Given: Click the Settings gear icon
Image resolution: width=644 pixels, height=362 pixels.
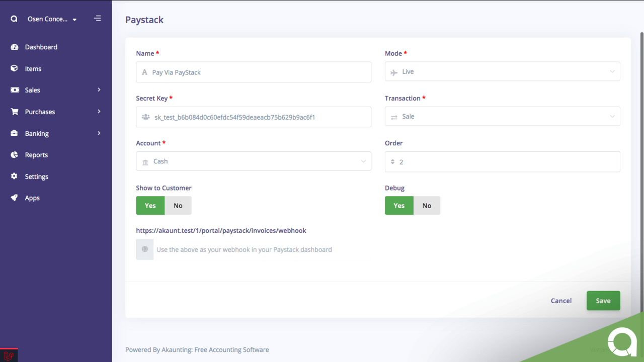Looking at the screenshot, I should click(x=15, y=176).
